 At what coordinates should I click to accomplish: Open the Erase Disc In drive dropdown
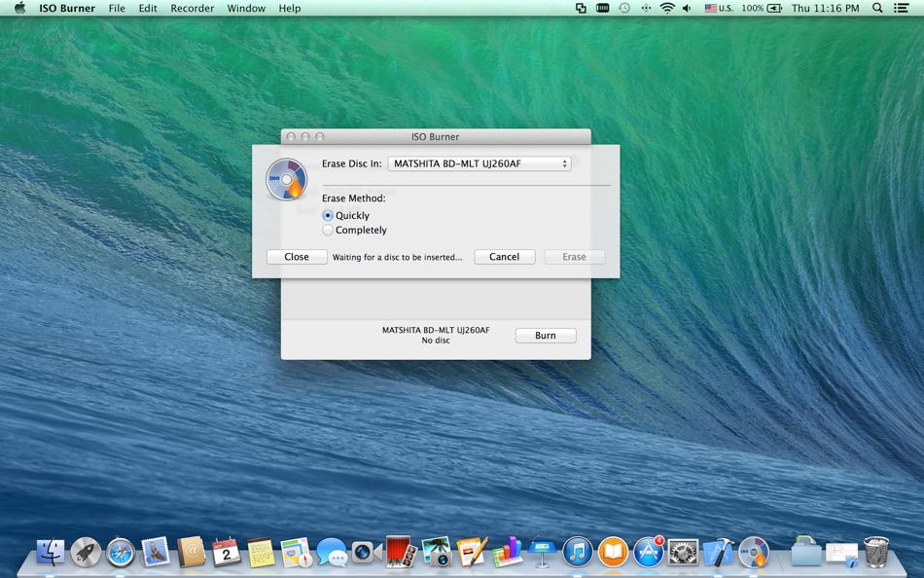click(480, 164)
